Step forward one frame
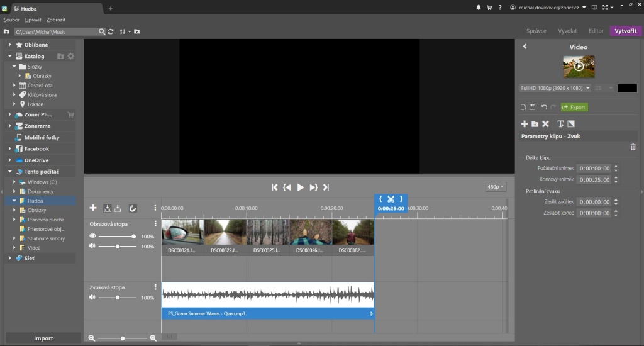Viewport: 644px width, 346px height. 313,187
